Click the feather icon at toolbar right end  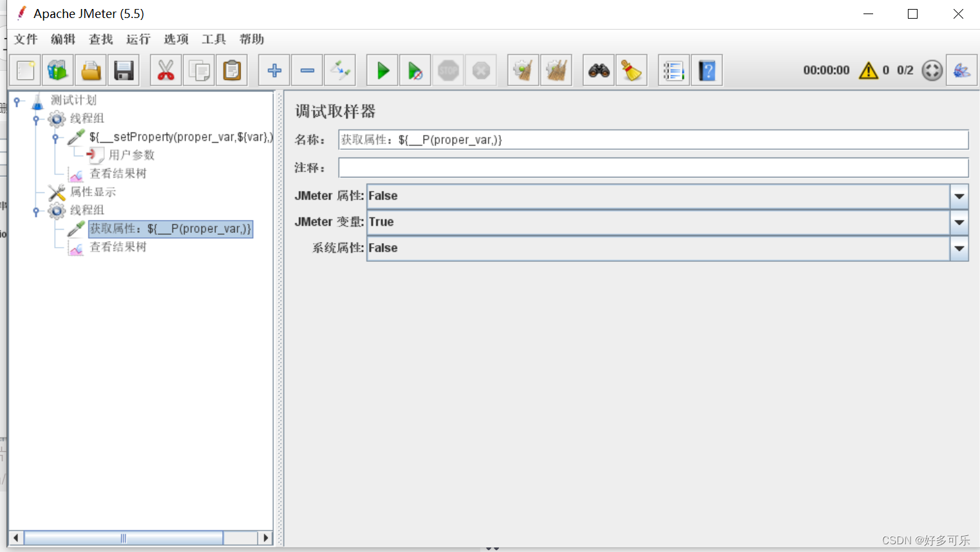[x=962, y=70]
